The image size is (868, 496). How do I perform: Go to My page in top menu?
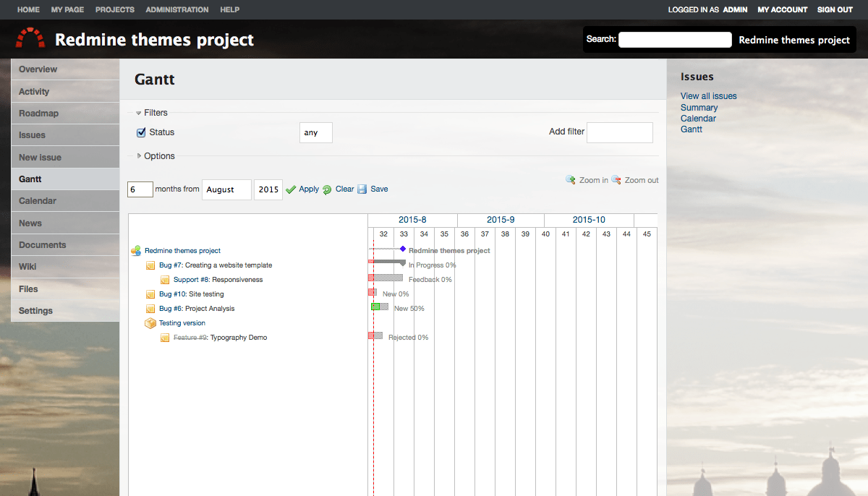tap(67, 10)
